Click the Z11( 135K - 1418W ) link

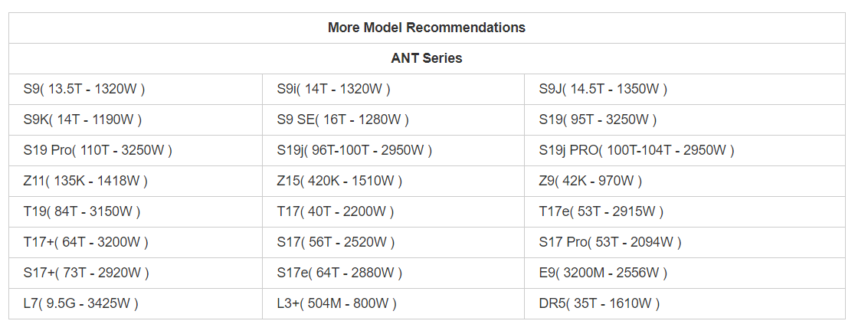tap(85, 181)
